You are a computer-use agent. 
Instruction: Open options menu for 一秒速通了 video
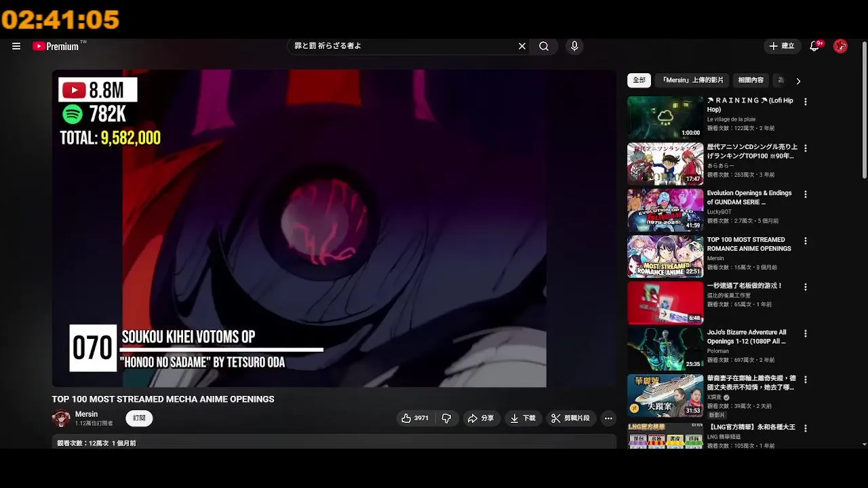(x=806, y=287)
